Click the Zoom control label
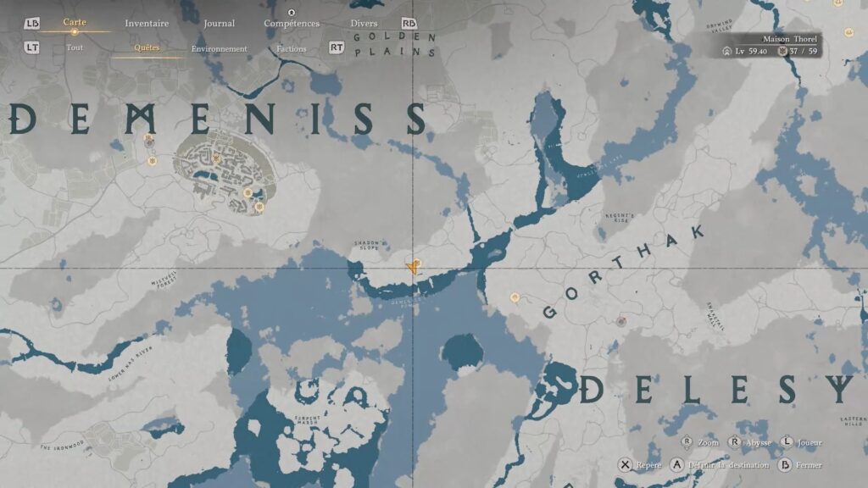868x488 pixels. pos(709,442)
